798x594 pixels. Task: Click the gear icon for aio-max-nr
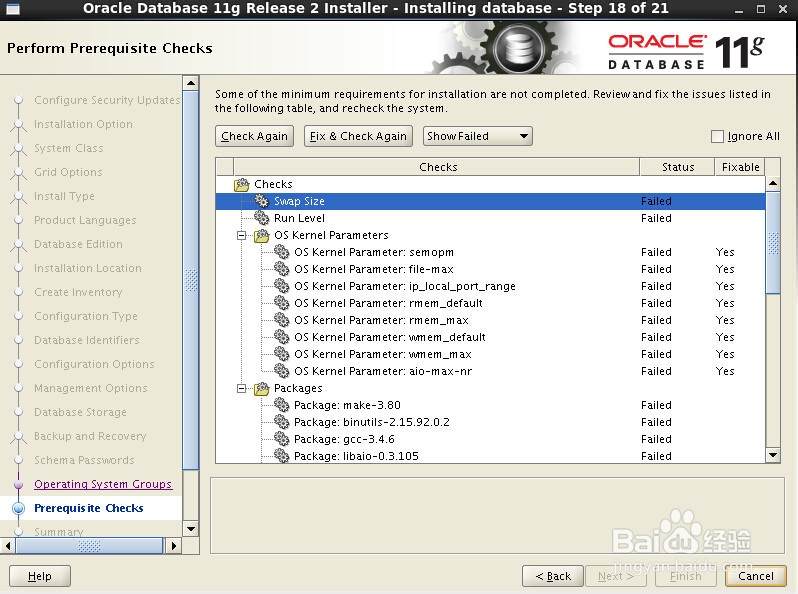[281, 371]
